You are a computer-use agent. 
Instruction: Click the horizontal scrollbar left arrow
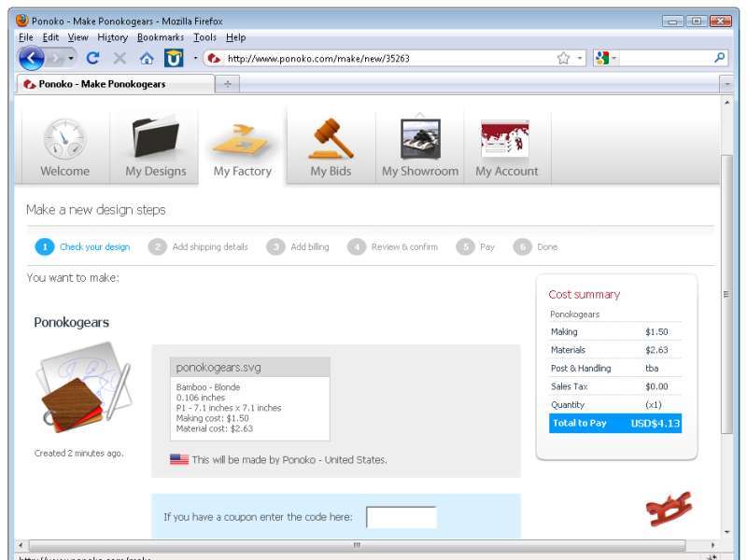click(x=21, y=545)
